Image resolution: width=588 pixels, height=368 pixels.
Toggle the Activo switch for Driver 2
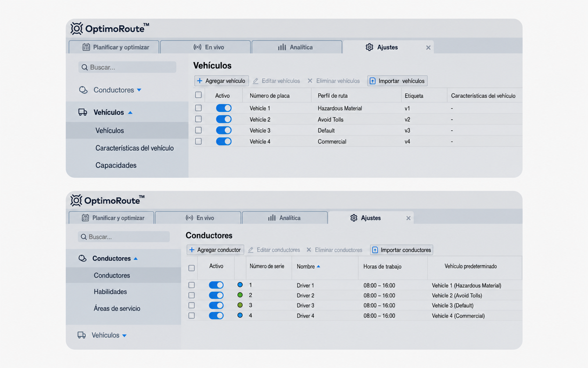[x=216, y=295]
